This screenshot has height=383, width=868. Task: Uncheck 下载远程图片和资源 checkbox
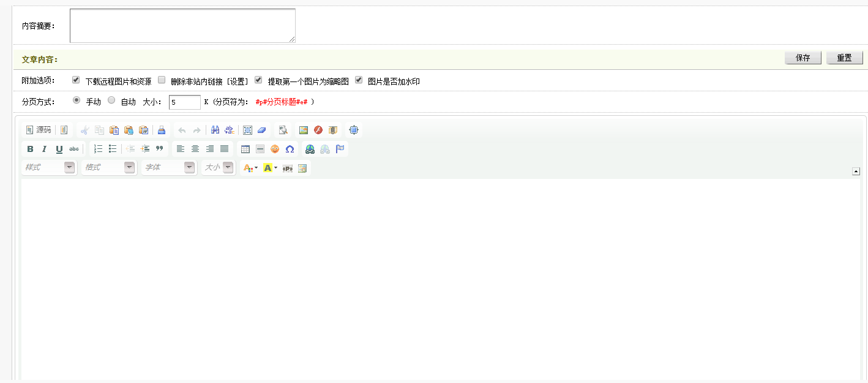[76, 80]
